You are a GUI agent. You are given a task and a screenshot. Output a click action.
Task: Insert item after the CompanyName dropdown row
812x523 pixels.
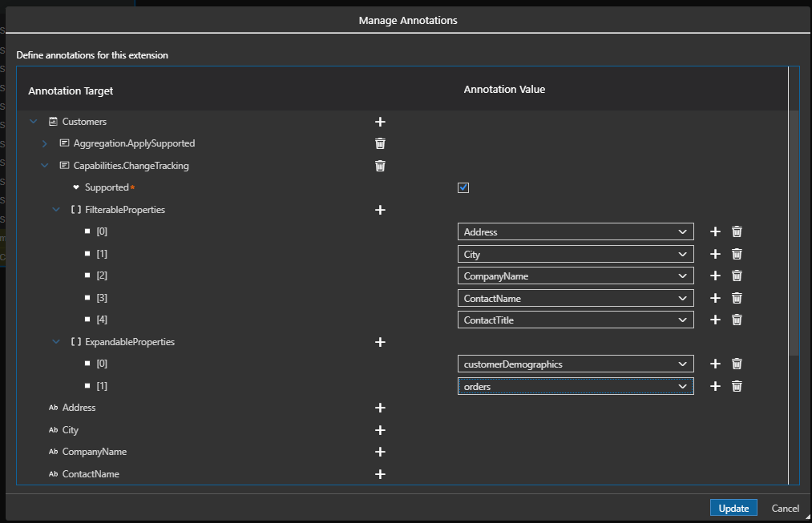pyautogui.click(x=715, y=276)
